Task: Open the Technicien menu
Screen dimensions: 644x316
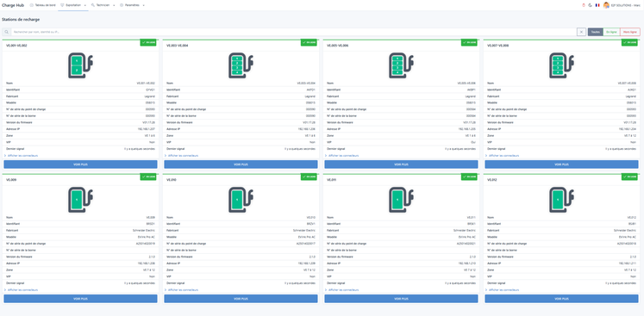Action: click(103, 5)
